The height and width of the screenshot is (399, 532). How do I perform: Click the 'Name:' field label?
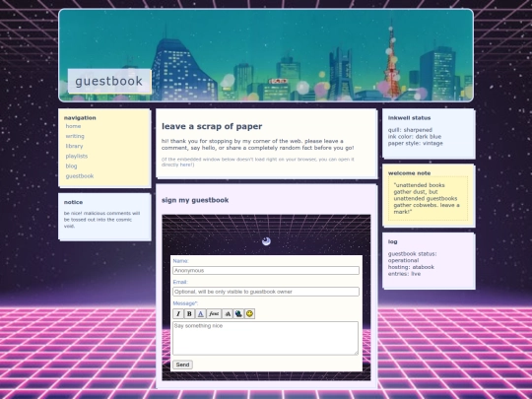pyautogui.click(x=181, y=261)
